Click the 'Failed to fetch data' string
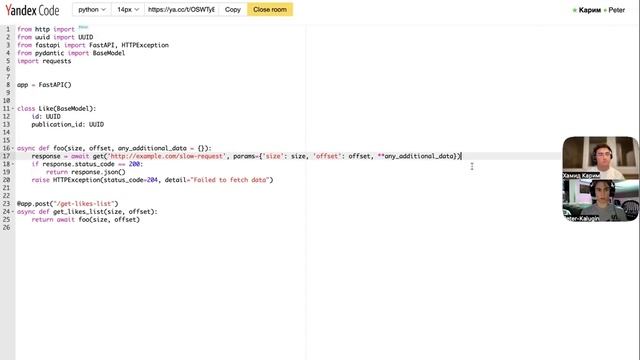This screenshot has height=360, width=640. (x=230, y=180)
